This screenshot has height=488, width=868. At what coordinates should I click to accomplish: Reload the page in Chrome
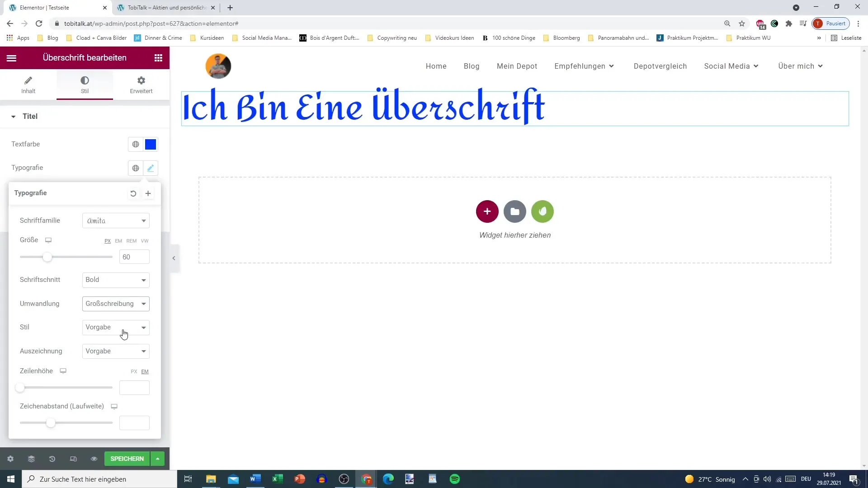pyautogui.click(x=39, y=23)
